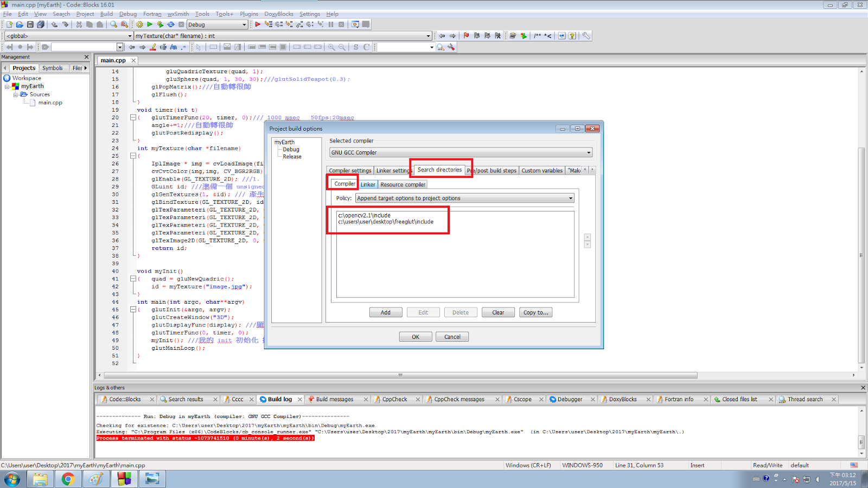
Task: Click the debug windows toolbar icon
Action: (x=355, y=24)
